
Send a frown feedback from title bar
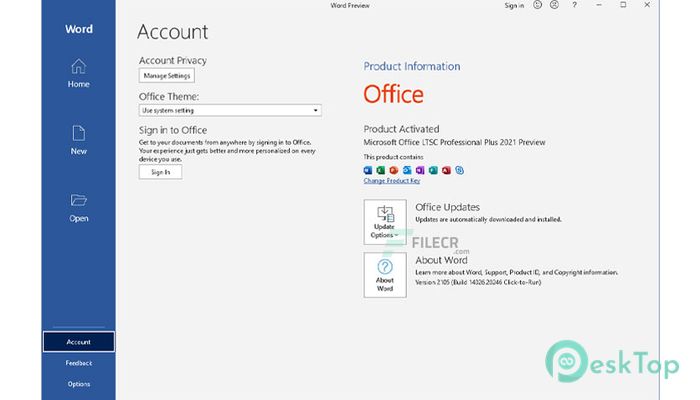click(x=554, y=5)
